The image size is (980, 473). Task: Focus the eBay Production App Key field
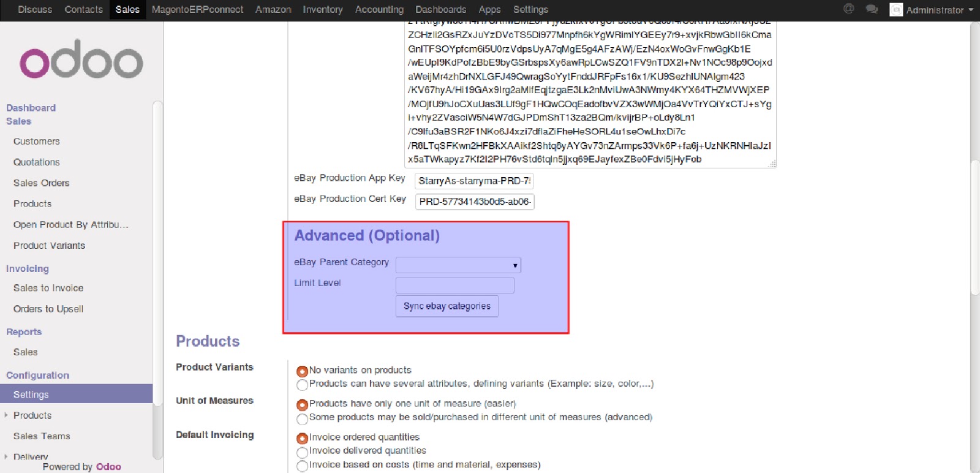coord(474,181)
